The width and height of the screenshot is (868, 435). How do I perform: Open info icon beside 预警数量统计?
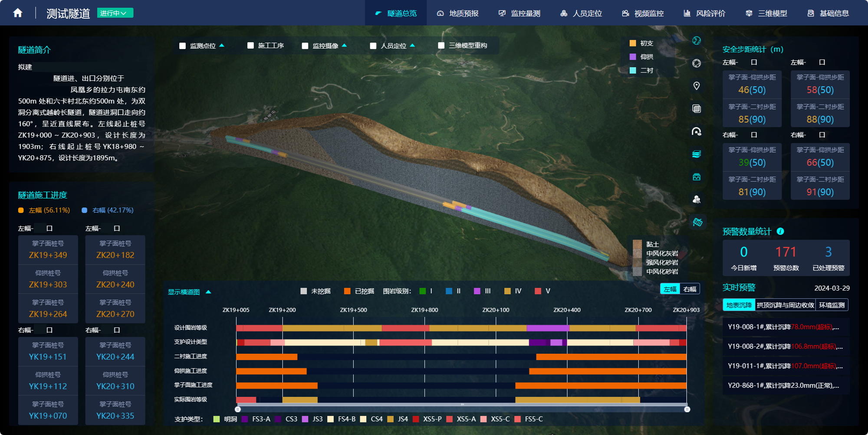[780, 231]
